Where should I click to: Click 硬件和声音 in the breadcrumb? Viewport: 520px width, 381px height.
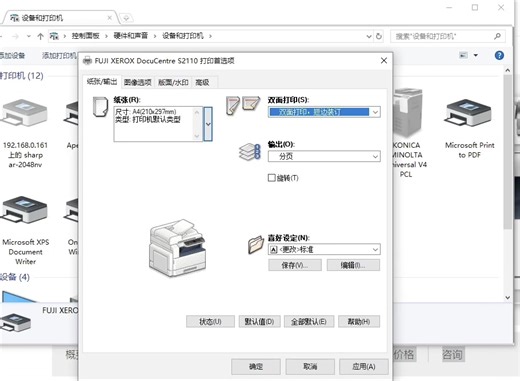[131, 36]
